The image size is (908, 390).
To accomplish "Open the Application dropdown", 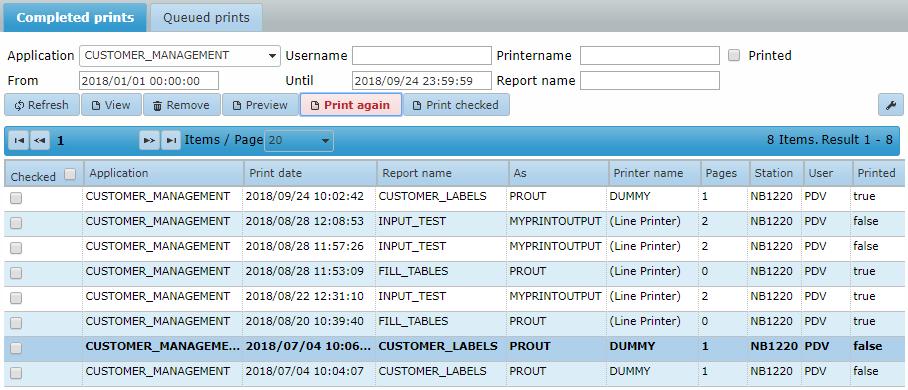I will click(180, 56).
